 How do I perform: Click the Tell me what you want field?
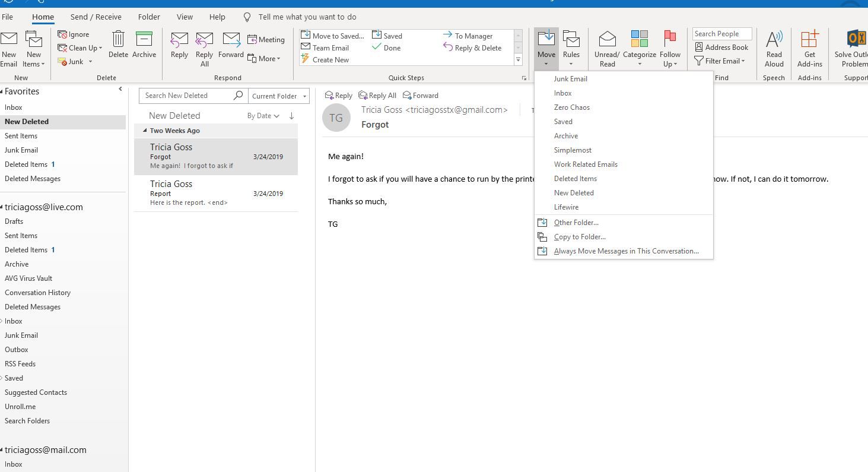point(307,17)
